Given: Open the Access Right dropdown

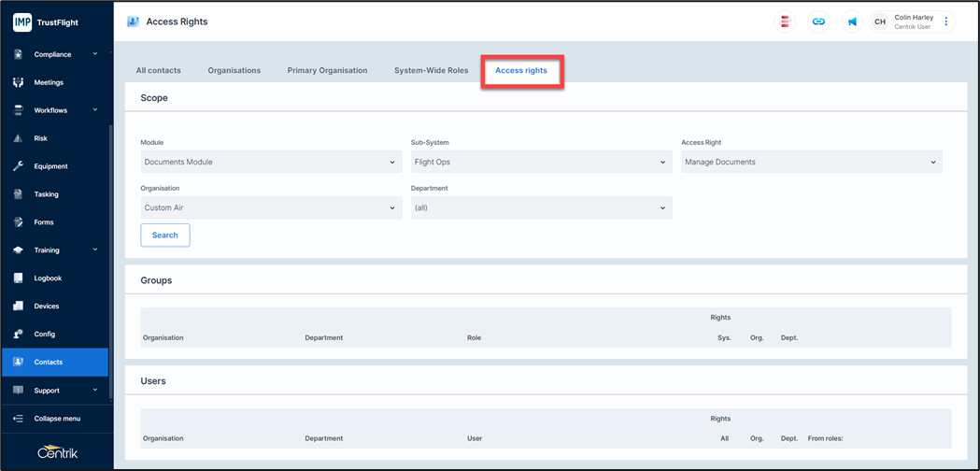Looking at the screenshot, I should (811, 162).
